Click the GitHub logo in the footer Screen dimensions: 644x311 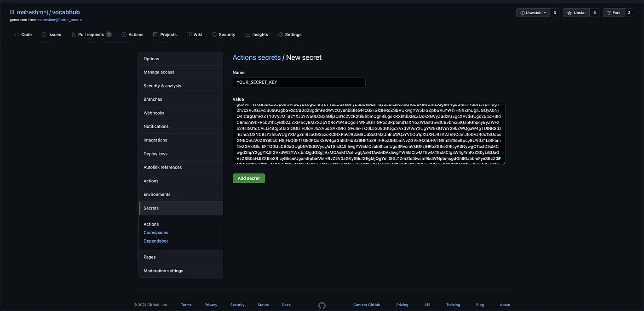click(322, 305)
